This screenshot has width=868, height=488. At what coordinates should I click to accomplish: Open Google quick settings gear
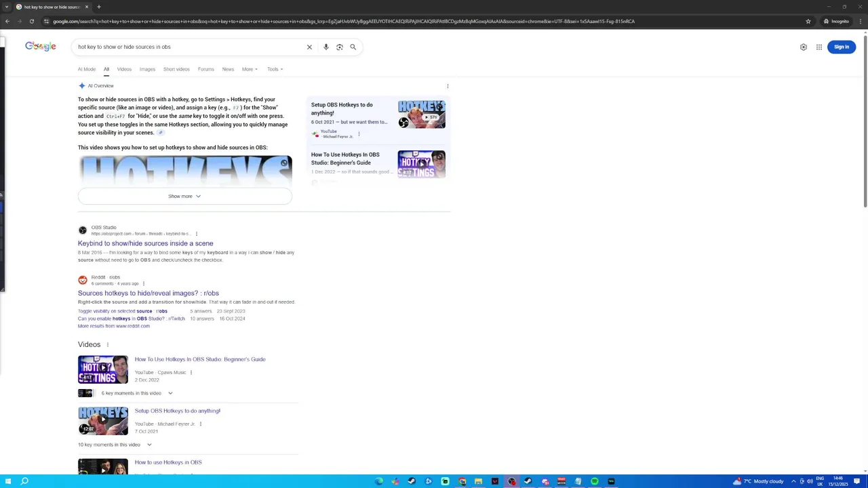[x=804, y=47]
